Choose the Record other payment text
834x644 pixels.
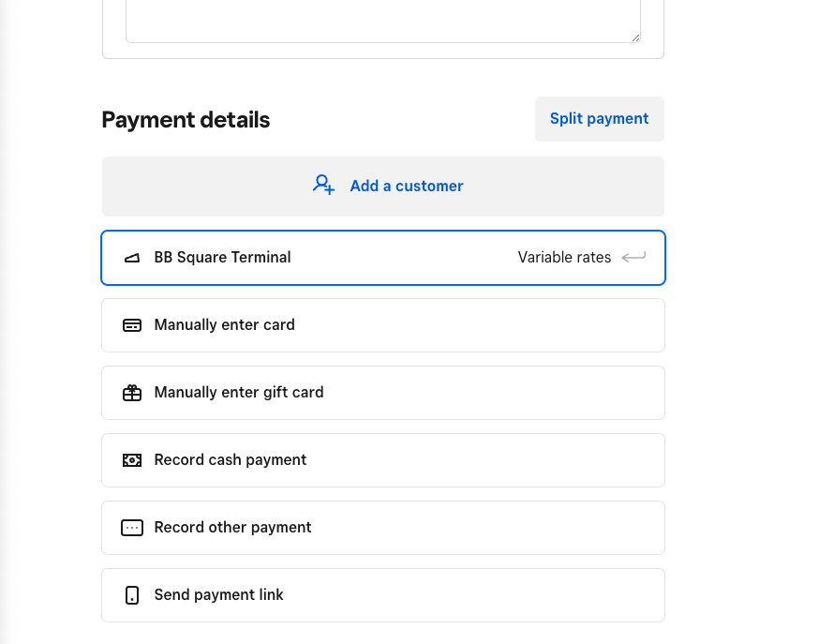point(232,527)
